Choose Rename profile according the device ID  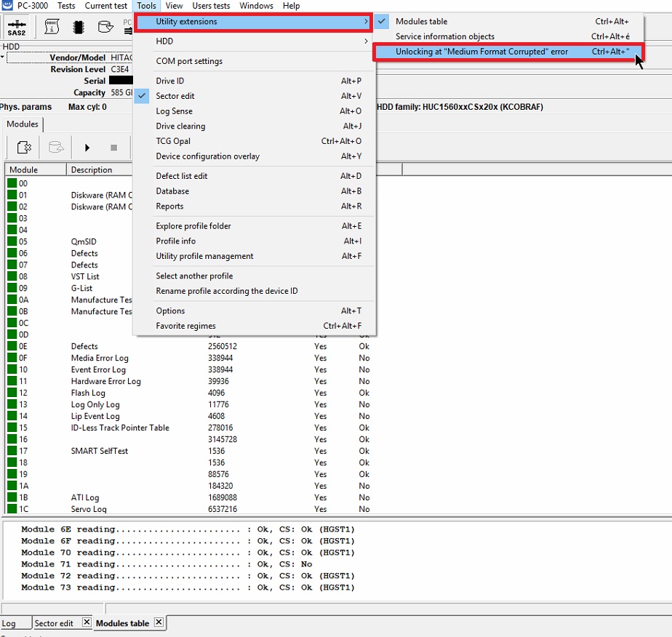(x=255, y=291)
